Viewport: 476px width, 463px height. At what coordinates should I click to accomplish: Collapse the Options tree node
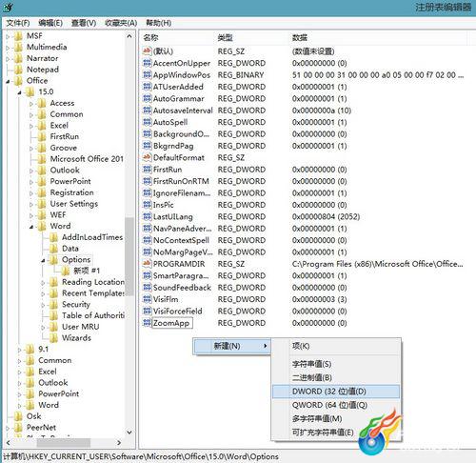coord(43,260)
